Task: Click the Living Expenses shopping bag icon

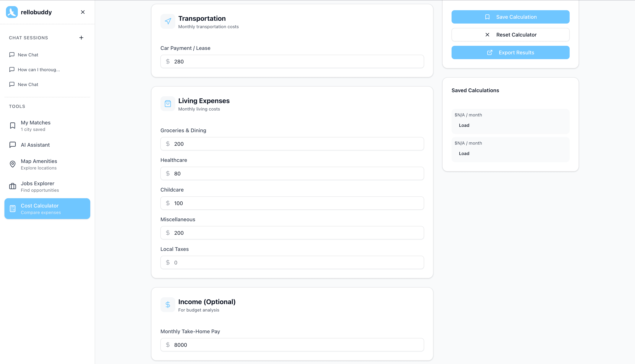Action: point(168,103)
